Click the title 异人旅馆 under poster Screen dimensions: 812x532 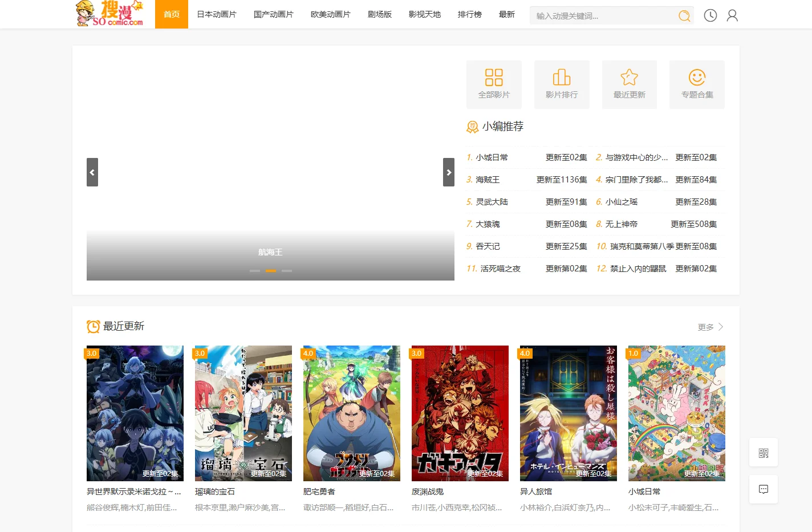click(x=536, y=492)
